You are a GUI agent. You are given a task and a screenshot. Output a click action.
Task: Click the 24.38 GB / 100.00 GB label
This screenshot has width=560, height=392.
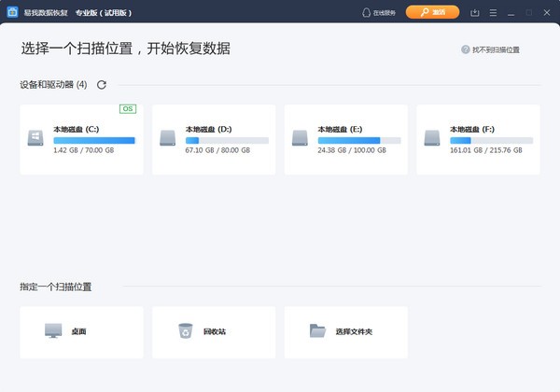[344, 149]
